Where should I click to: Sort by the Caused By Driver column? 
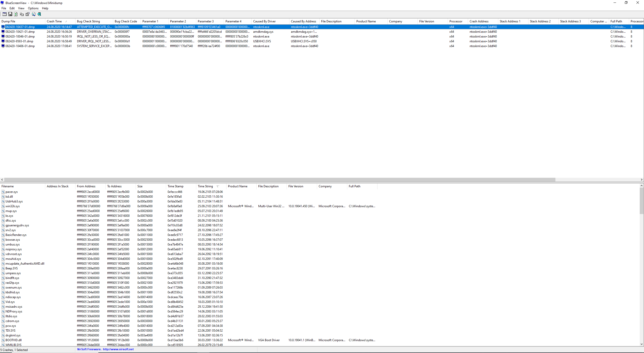coord(271,21)
